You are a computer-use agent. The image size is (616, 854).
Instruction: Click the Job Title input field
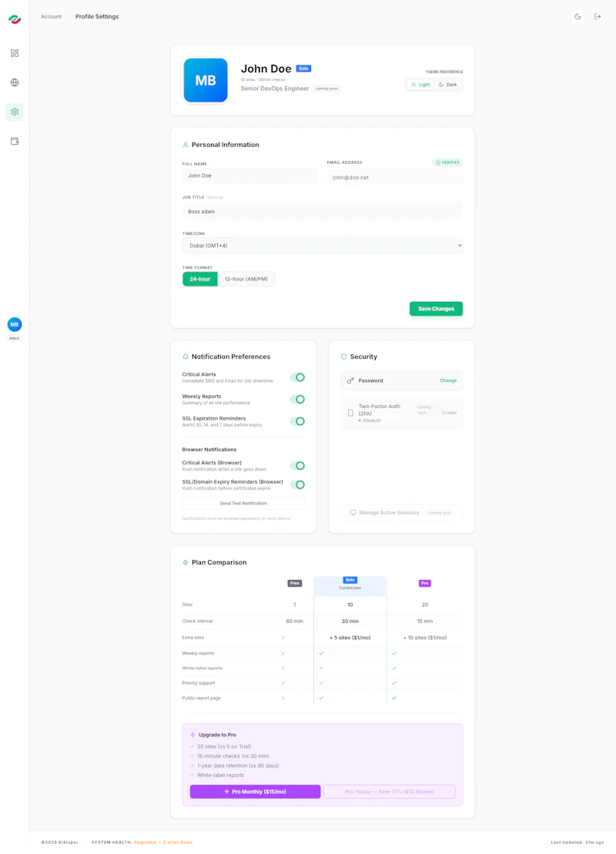point(323,212)
